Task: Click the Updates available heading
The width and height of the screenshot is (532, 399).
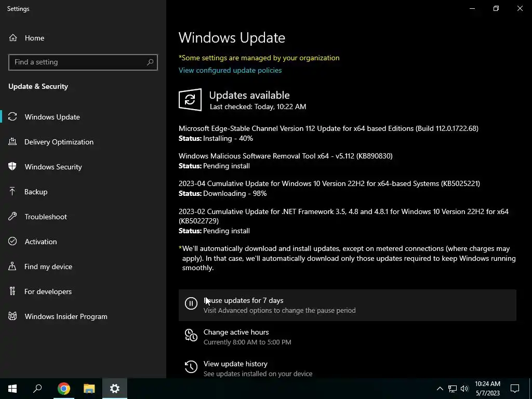Action: click(x=249, y=95)
